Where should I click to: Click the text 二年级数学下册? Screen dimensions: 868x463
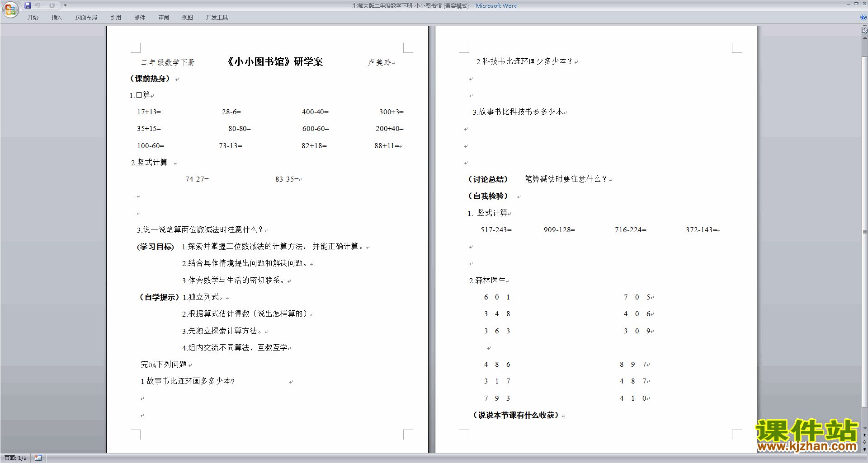(167, 62)
